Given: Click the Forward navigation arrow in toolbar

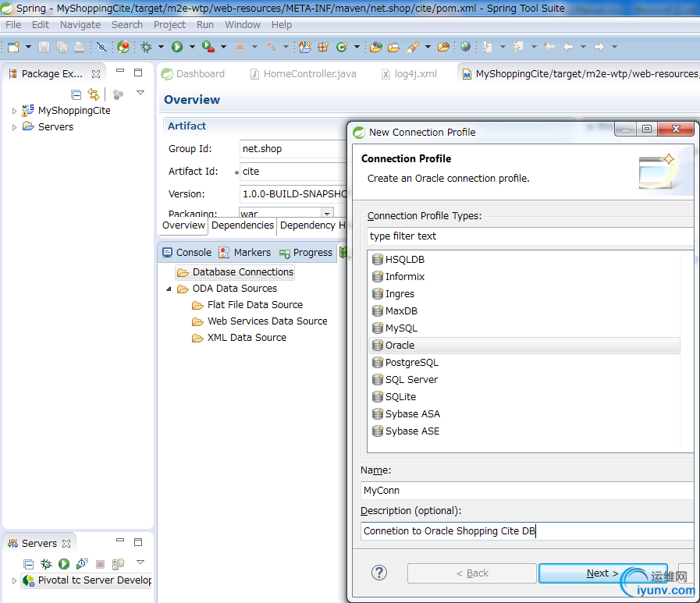Looking at the screenshot, I should click(599, 47).
